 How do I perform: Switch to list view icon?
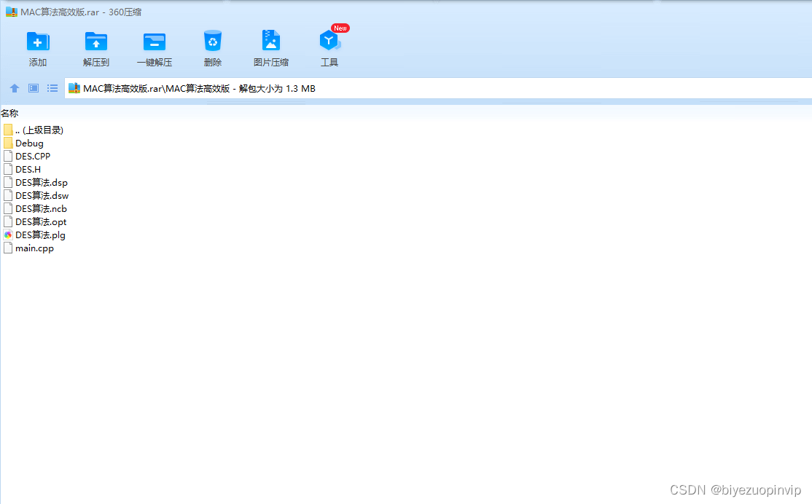52,88
